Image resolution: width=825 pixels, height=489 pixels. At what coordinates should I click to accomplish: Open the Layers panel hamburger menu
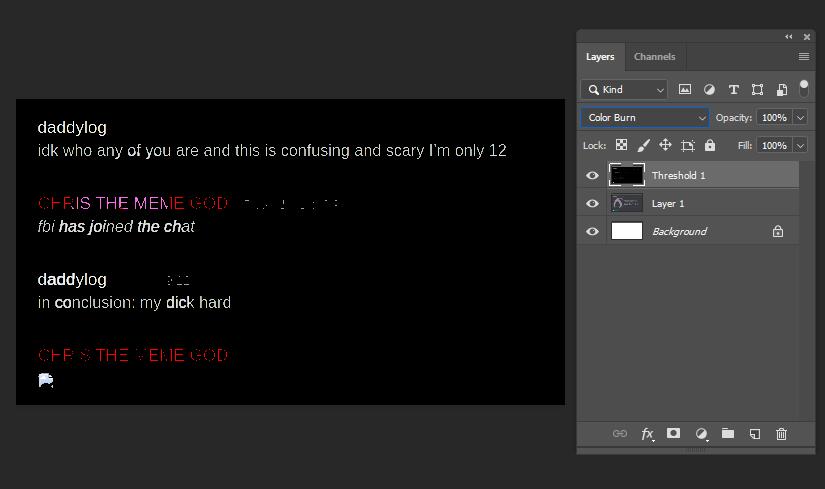point(803,56)
